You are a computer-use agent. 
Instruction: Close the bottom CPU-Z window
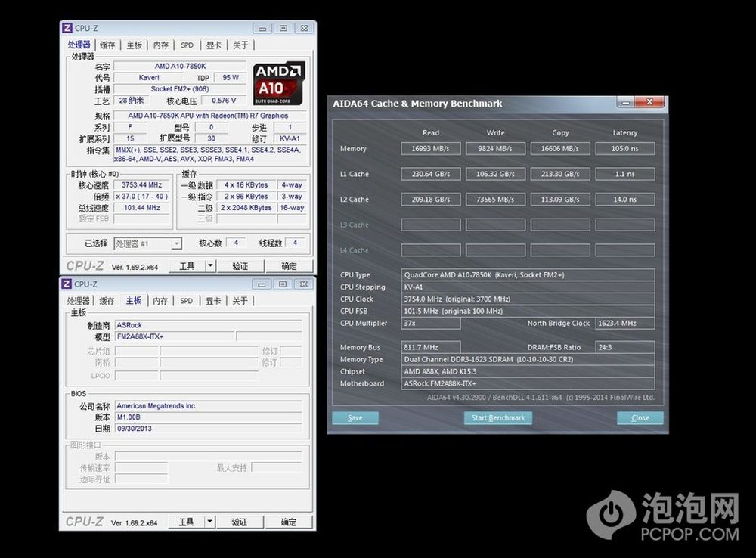click(304, 284)
